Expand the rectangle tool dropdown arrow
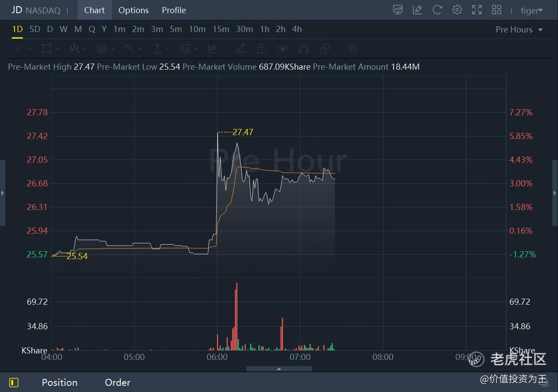The image size is (558, 392). [57, 49]
